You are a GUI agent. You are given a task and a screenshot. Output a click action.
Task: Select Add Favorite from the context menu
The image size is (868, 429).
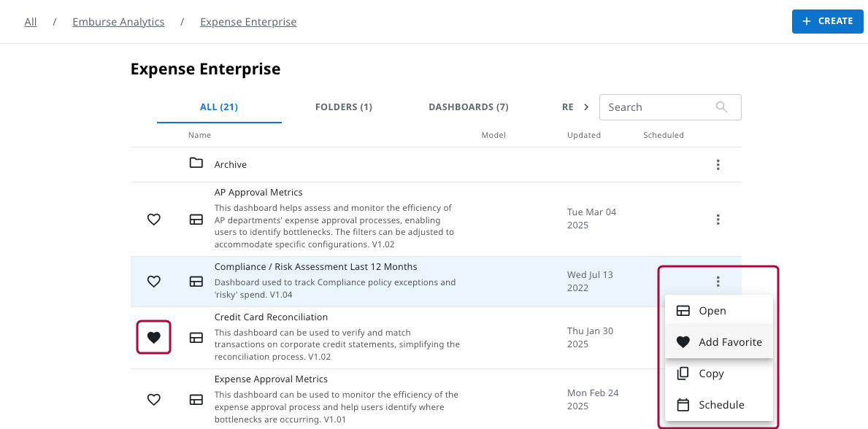[718, 342]
